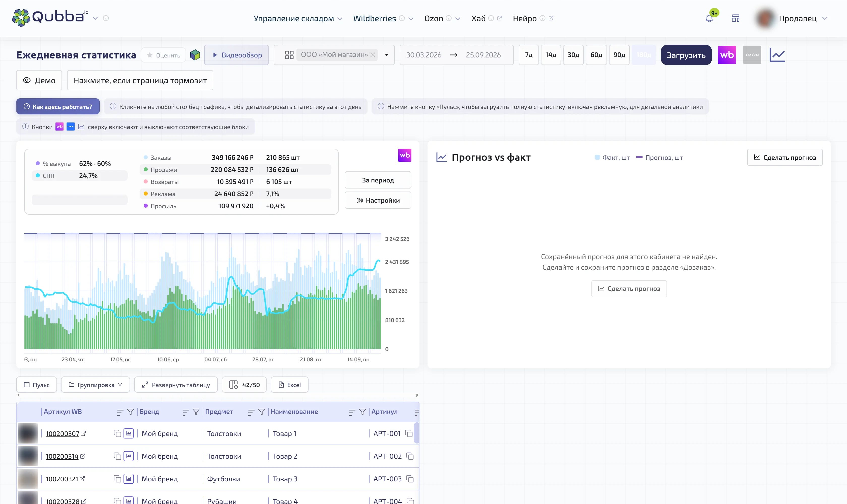The height and width of the screenshot is (504, 847).
Task: Copy article number 100200307
Action: pos(117,434)
